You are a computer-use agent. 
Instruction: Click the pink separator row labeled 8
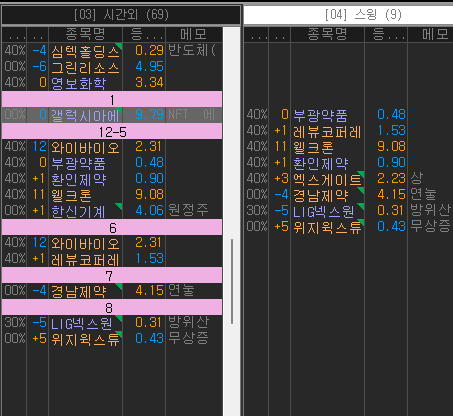point(112,307)
